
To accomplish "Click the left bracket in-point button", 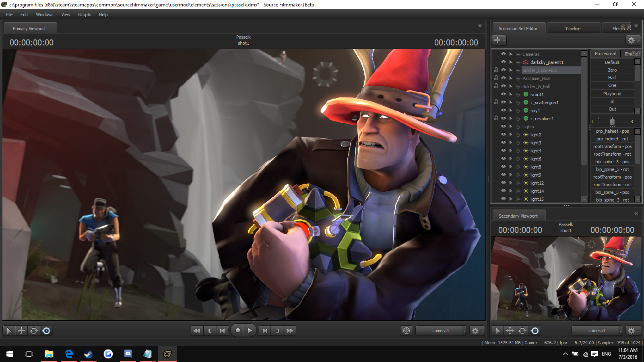I will point(210,331).
